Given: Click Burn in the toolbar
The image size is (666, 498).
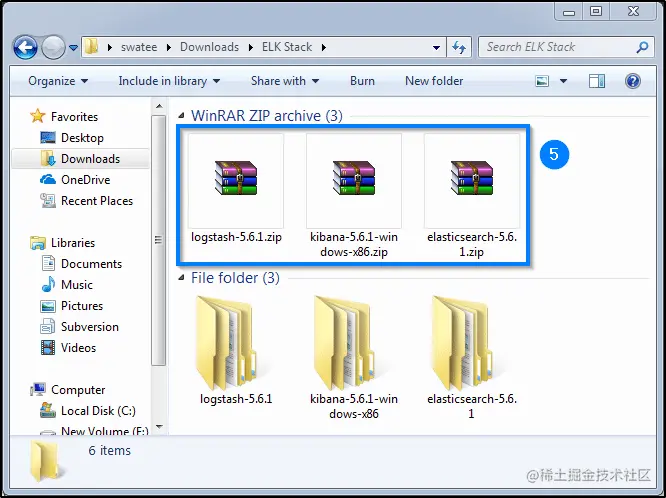Looking at the screenshot, I should (362, 81).
